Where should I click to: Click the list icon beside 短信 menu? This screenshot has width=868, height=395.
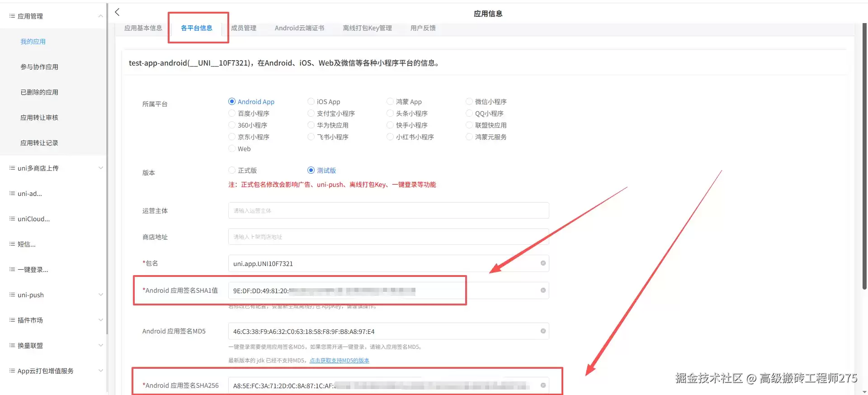(x=12, y=244)
